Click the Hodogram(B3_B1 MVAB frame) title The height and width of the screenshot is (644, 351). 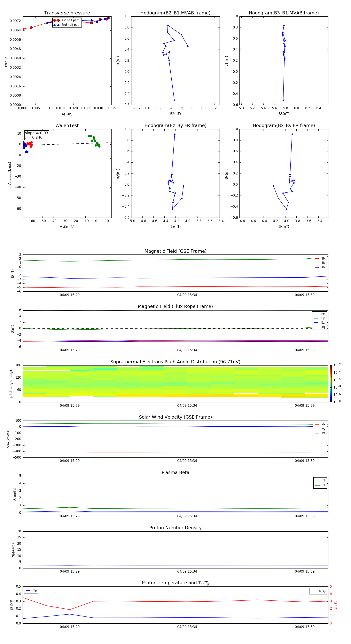click(x=284, y=13)
